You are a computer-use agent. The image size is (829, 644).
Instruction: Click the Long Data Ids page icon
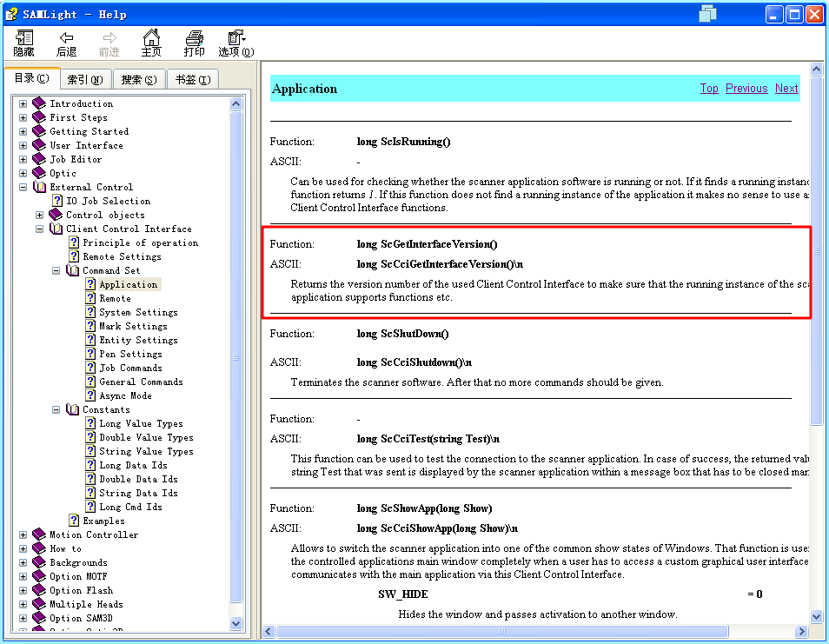[90, 465]
